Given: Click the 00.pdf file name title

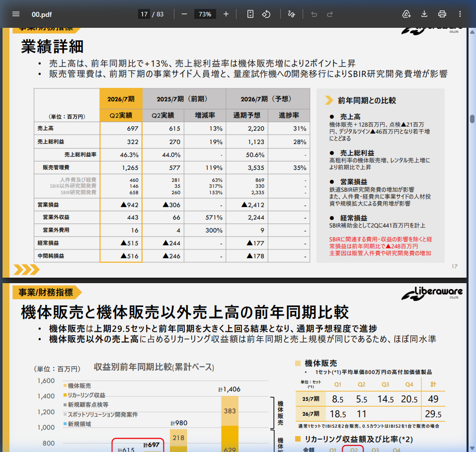Looking at the screenshot, I should pyautogui.click(x=41, y=14).
